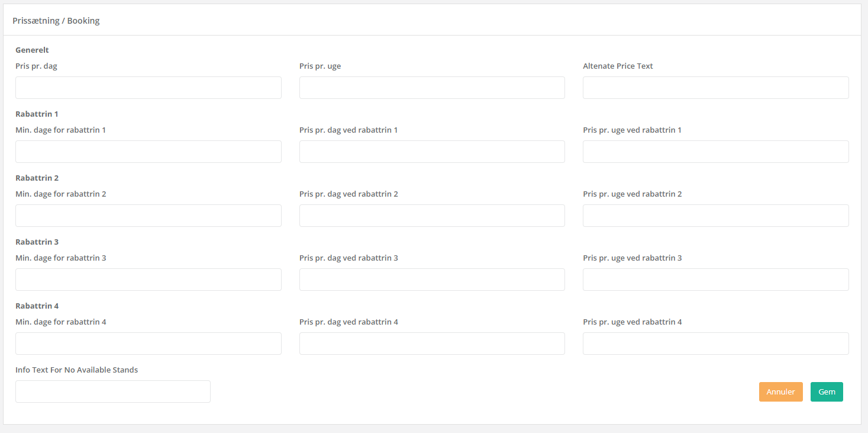
Task: Click Min. dage for rabattrin 1 input
Action: pos(149,152)
